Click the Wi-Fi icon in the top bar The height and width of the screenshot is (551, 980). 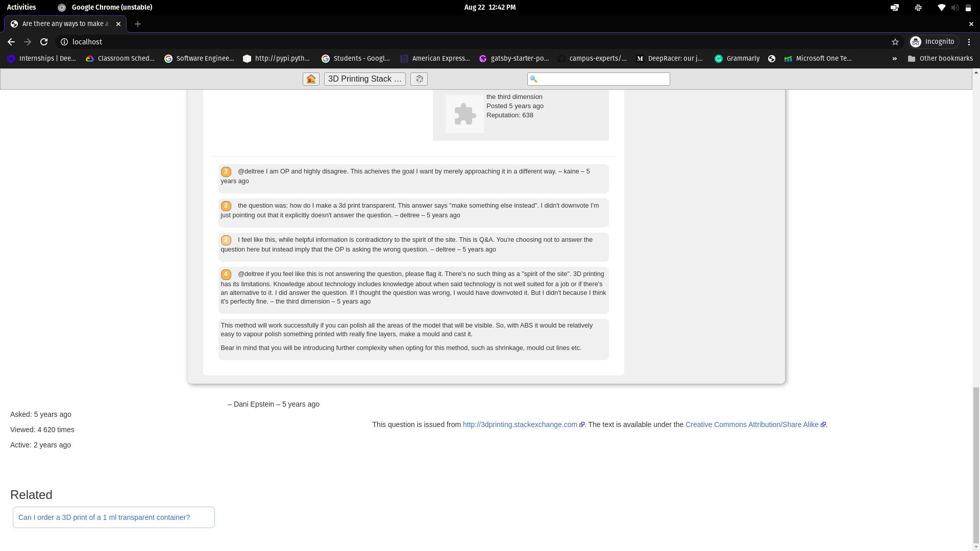[x=942, y=7]
